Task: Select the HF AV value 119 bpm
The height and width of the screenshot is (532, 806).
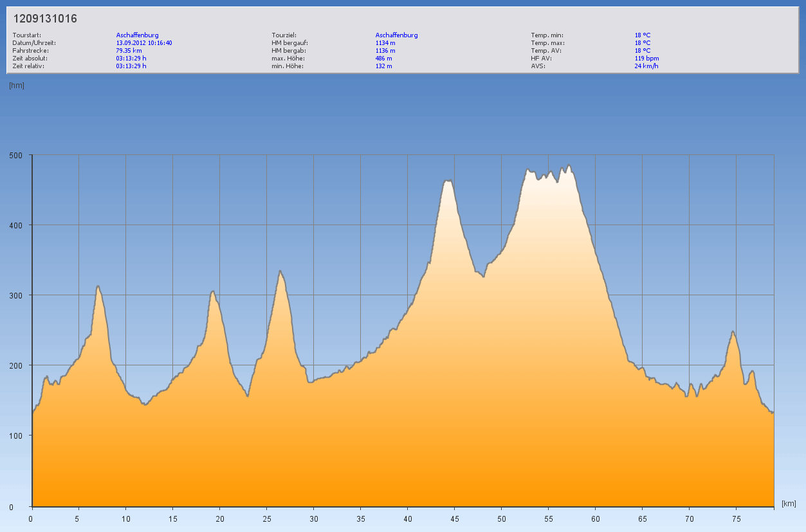Action: click(646, 58)
